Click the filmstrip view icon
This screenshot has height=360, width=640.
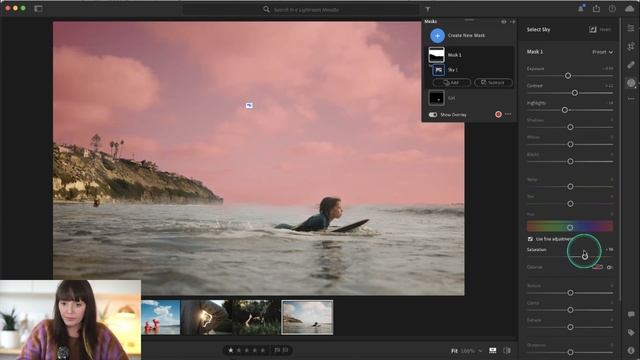coord(493,351)
